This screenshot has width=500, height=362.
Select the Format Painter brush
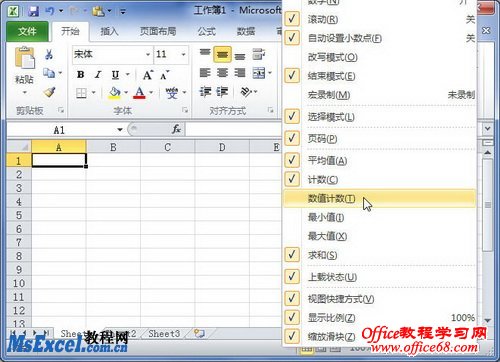[49, 92]
